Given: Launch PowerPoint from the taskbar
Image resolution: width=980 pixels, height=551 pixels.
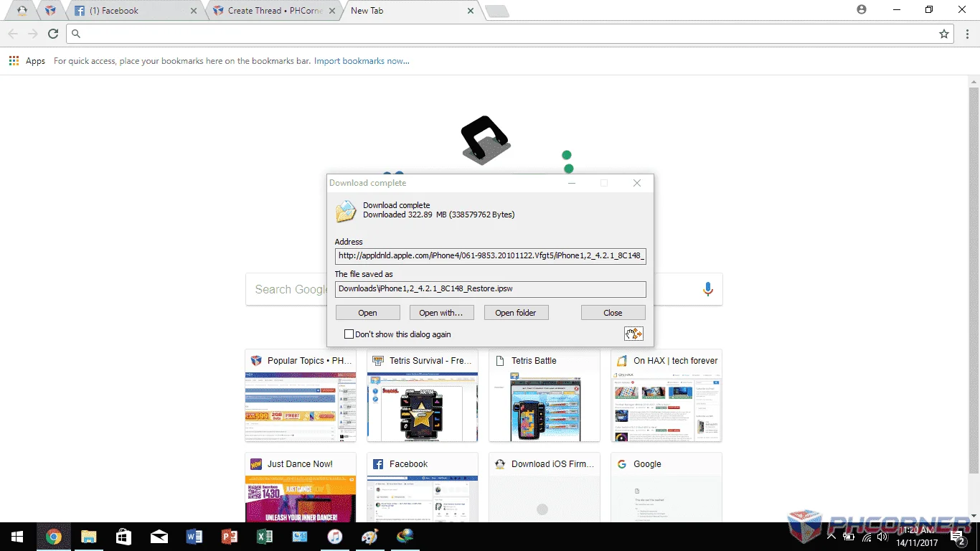Looking at the screenshot, I should [x=229, y=537].
